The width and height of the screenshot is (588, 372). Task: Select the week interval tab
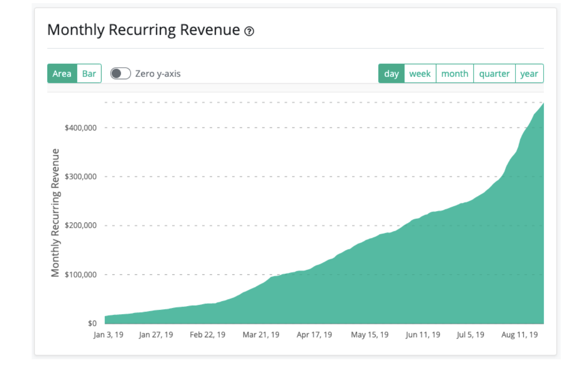pyautogui.click(x=420, y=73)
